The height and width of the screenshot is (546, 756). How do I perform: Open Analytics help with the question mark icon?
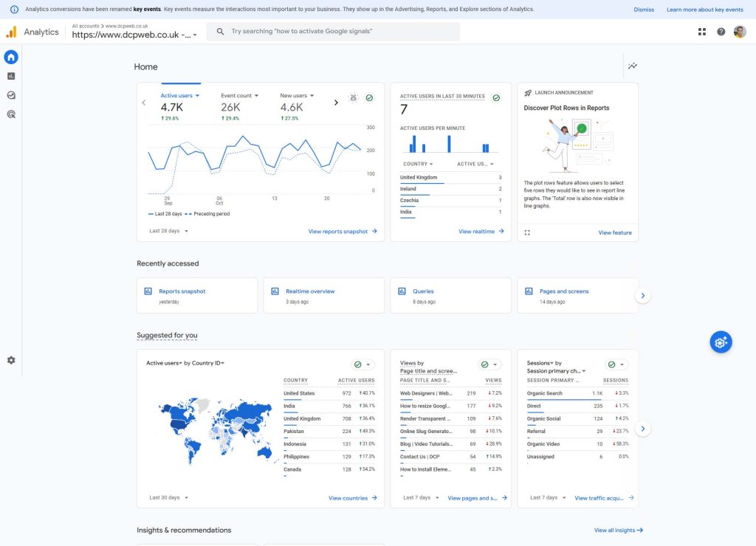pos(721,32)
